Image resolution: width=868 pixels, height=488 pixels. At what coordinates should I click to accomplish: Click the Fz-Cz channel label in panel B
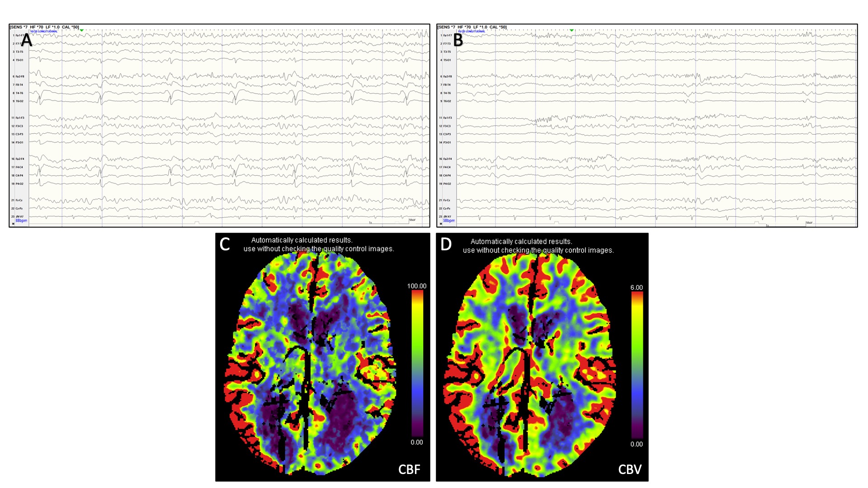(446, 200)
